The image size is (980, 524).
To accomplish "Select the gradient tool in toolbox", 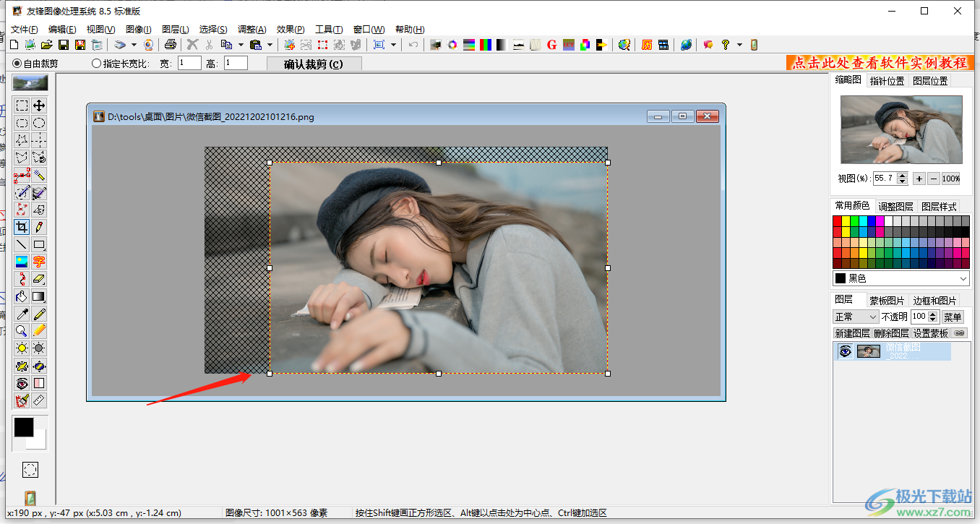I will pyautogui.click(x=40, y=296).
